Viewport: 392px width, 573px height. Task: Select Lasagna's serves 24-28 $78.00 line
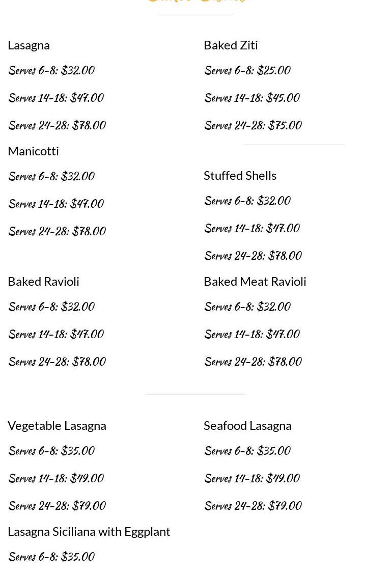click(x=57, y=125)
